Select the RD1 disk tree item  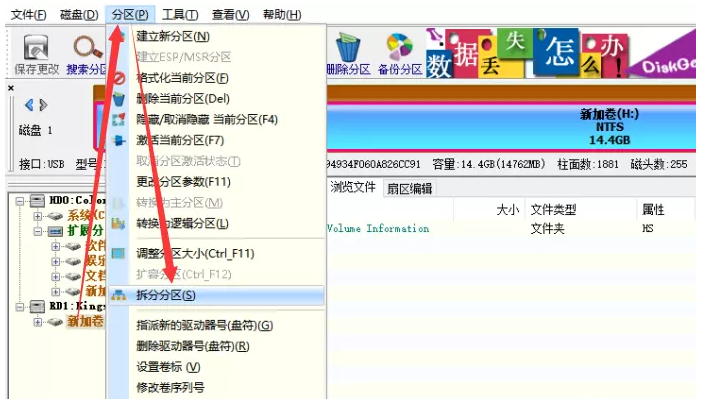(77, 306)
